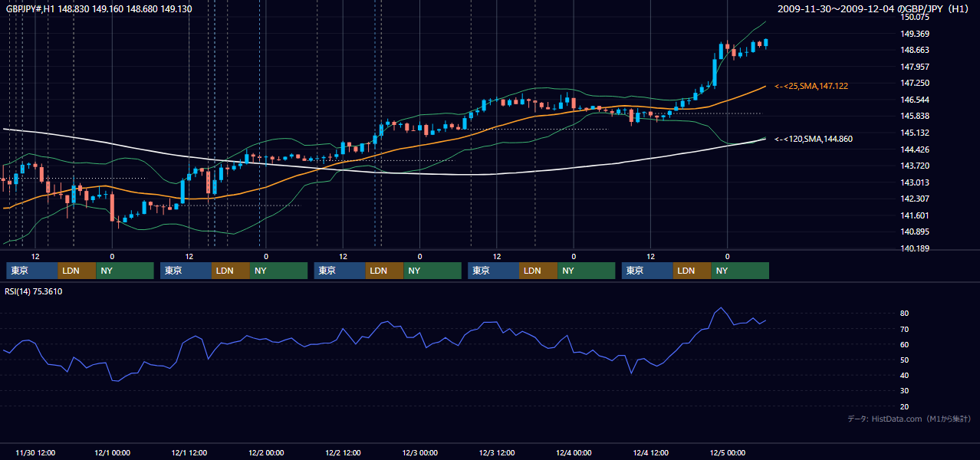
Task: Click NY session block above 12/2 00:00 label
Action: 278,271
